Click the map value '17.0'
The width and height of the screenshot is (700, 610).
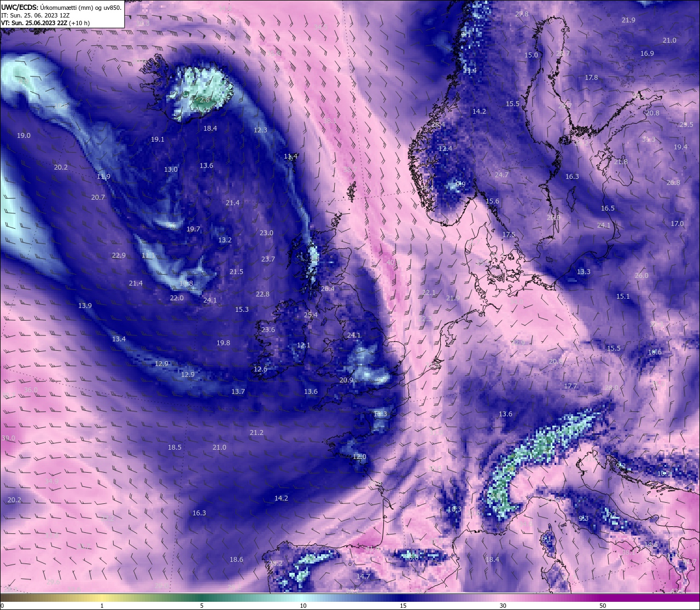point(677,223)
